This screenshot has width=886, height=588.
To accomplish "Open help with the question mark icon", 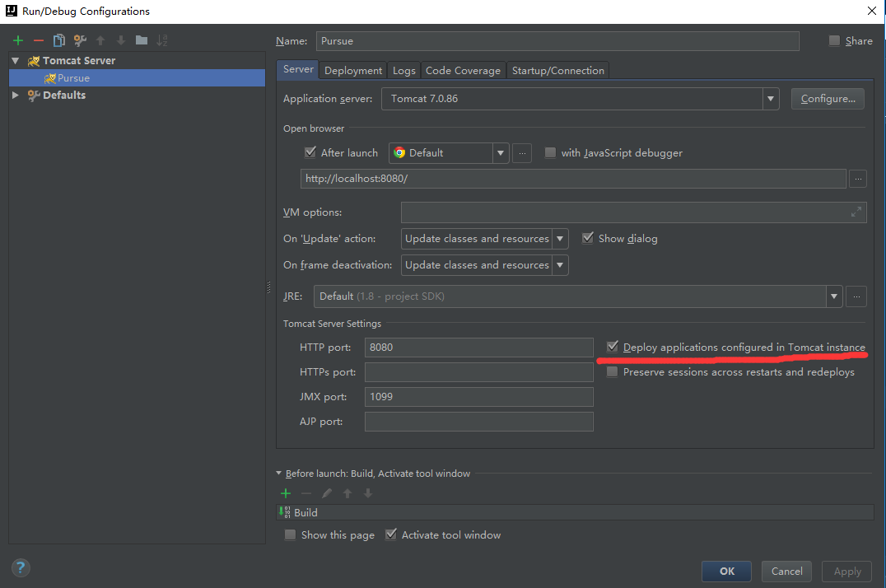I will click(21, 567).
